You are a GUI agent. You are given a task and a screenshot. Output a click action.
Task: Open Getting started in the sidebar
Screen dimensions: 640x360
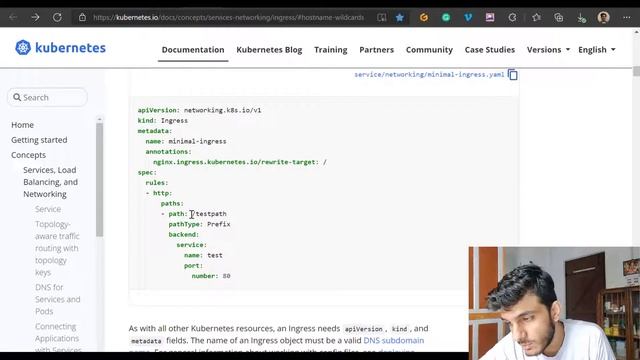39,140
